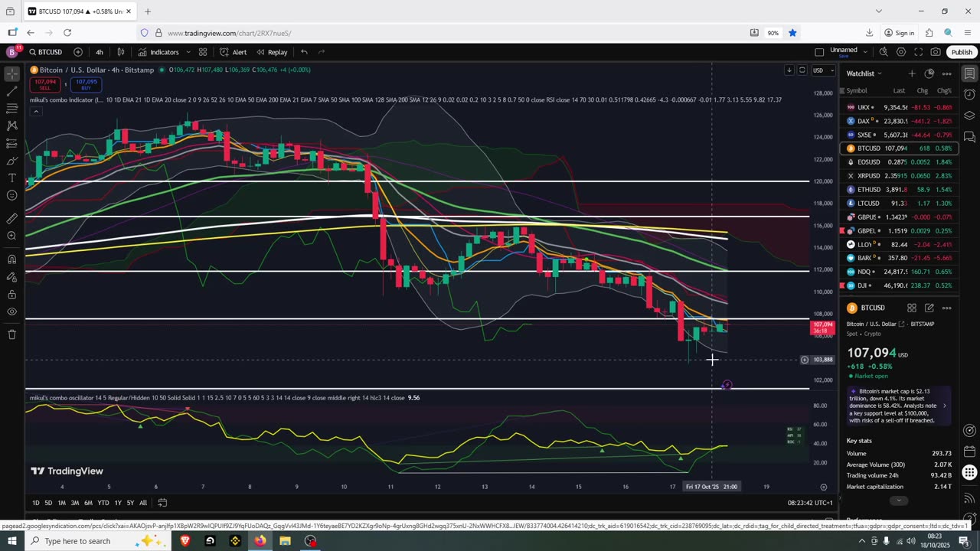The height and width of the screenshot is (551, 980).
Task: Toggle magnet mode for drawings
Action: pyautogui.click(x=12, y=259)
